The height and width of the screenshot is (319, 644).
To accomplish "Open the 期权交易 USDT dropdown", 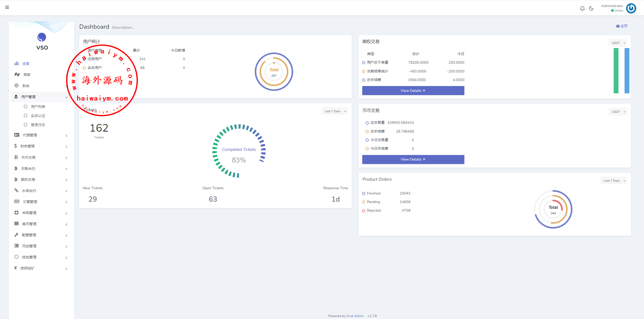I will (x=618, y=43).
